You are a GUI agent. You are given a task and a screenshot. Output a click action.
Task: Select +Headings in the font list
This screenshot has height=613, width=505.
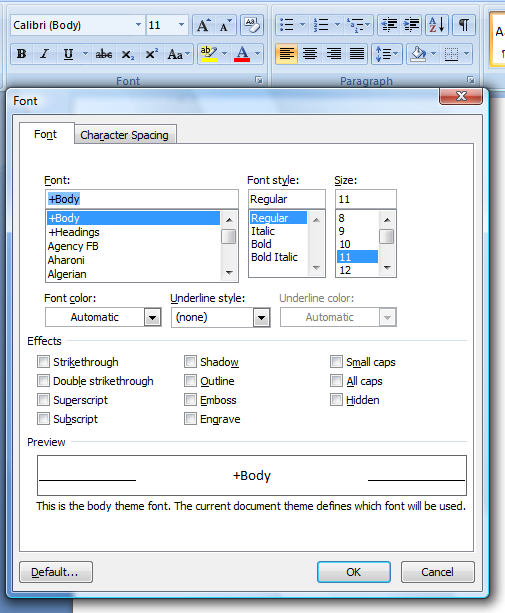point(133,232)
